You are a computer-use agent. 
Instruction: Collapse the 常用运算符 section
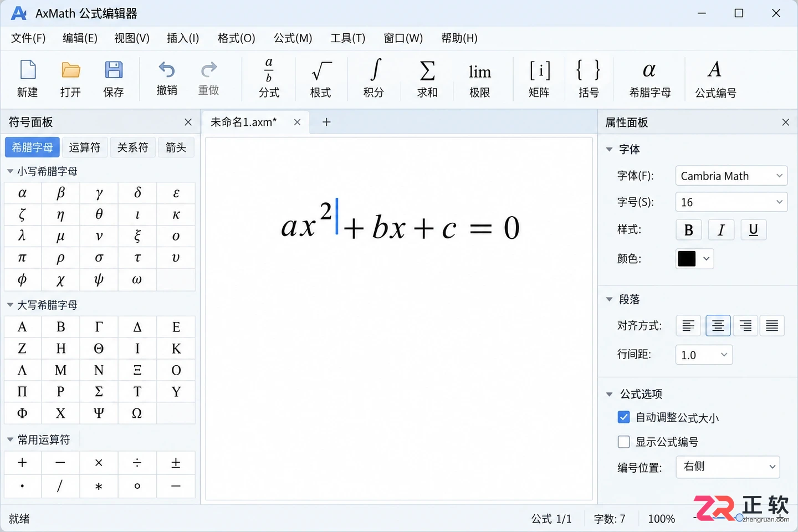(10, 439)
